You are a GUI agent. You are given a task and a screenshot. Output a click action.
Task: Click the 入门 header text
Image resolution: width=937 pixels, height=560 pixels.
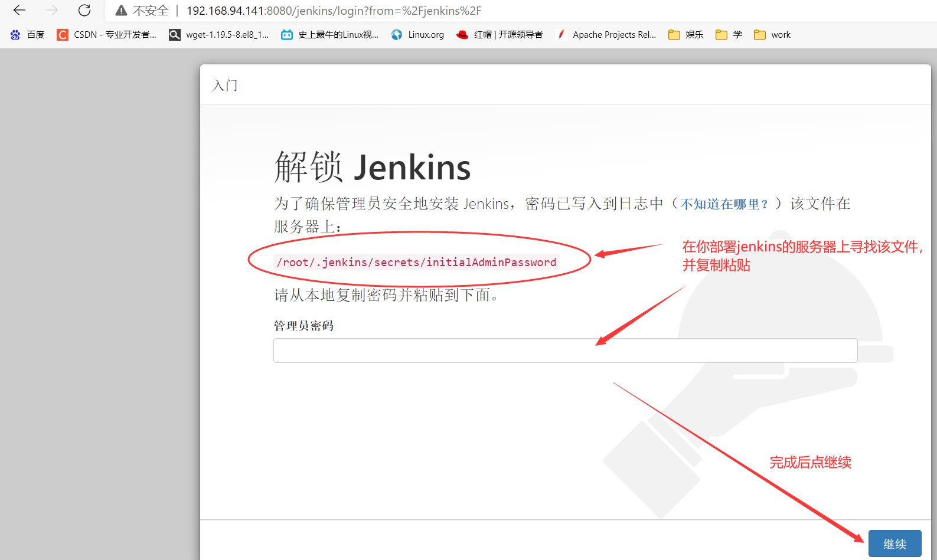(x=225, y=86)
